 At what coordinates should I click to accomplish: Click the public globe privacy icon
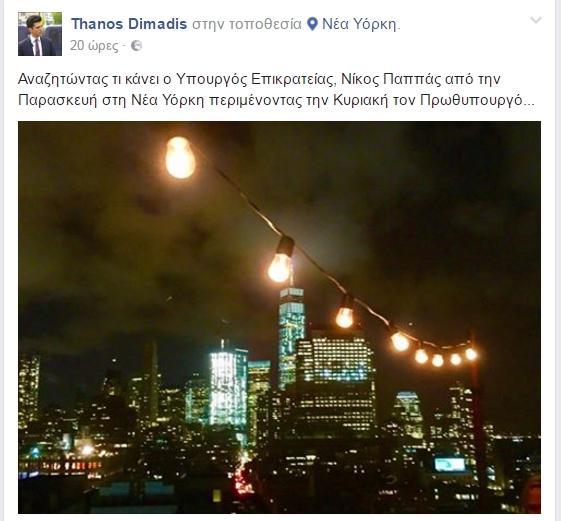click(136, 46)
